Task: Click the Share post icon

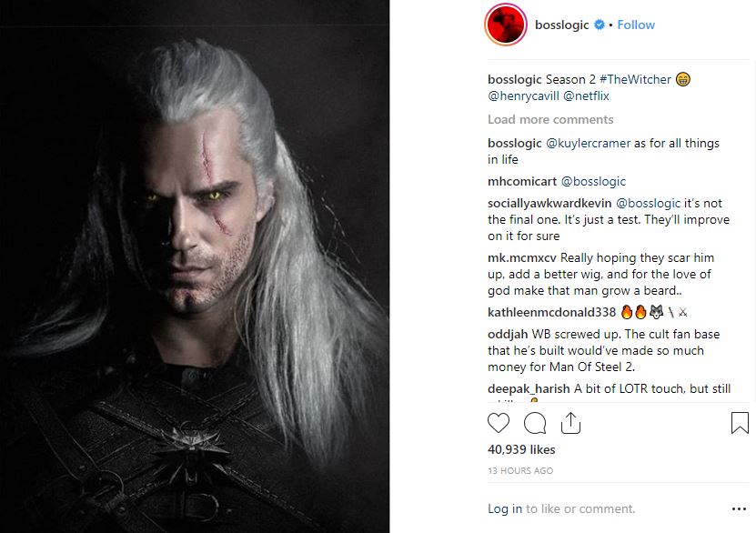Action: tap(570, 423)
